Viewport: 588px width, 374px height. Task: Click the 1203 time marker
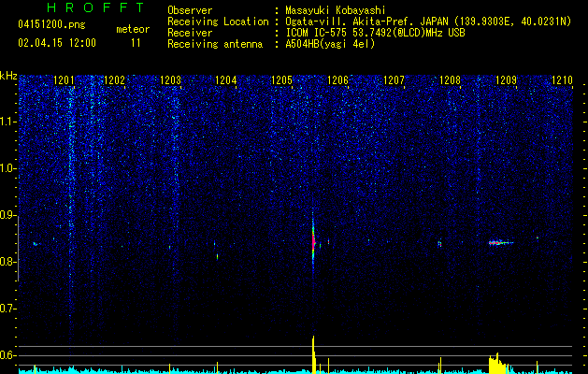coord(170,80)
